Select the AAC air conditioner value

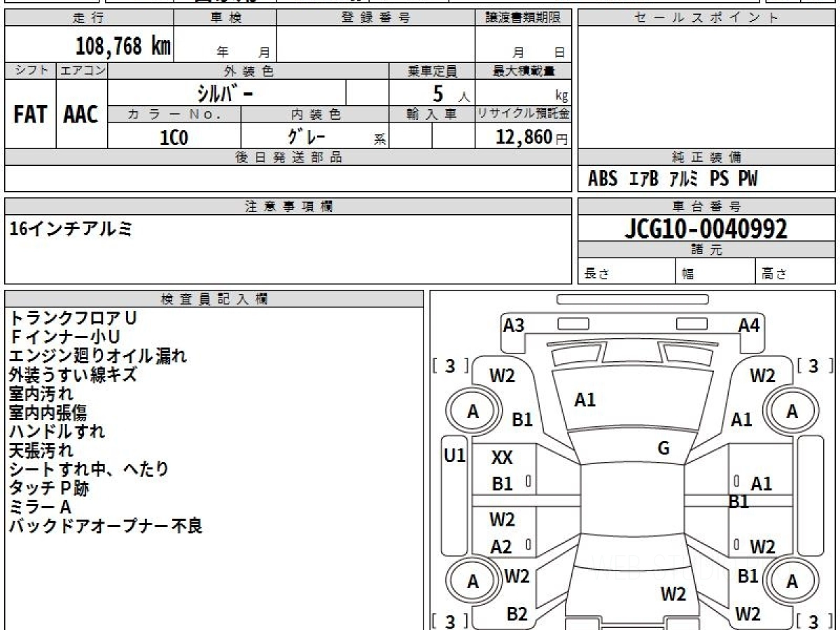[81, 115]
